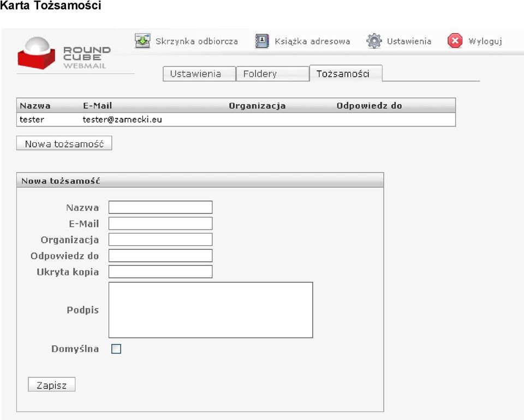524x420 pixels.
Task: Go to Ustawienia in top navigation
Action: (x=409, y=41)
